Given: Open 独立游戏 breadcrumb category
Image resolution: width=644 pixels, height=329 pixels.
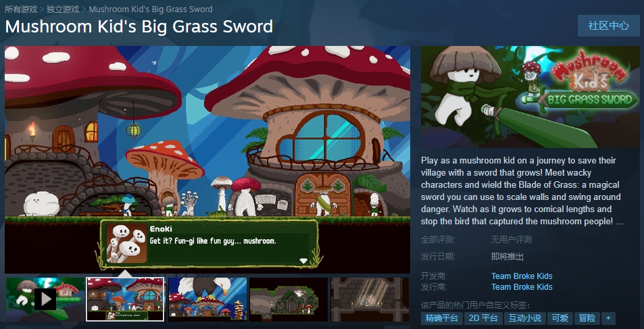Looking at the screenshot, I should 63,9.
